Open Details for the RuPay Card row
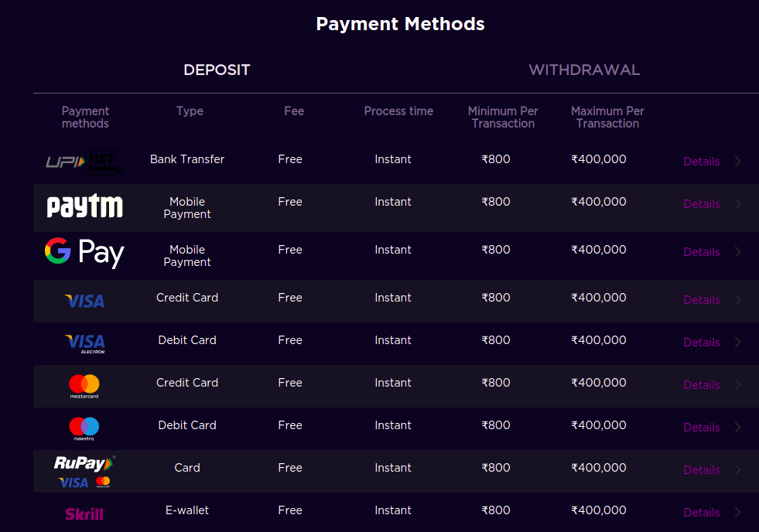 [x=702, y=470]
